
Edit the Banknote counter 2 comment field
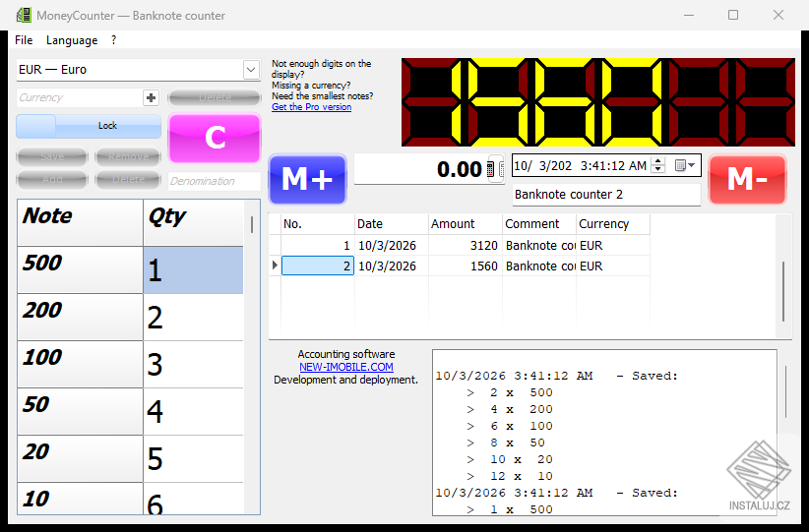[x=606, y=195]
